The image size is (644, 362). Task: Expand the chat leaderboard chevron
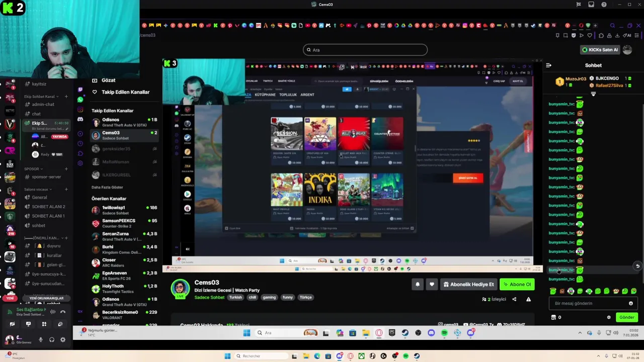593,94
